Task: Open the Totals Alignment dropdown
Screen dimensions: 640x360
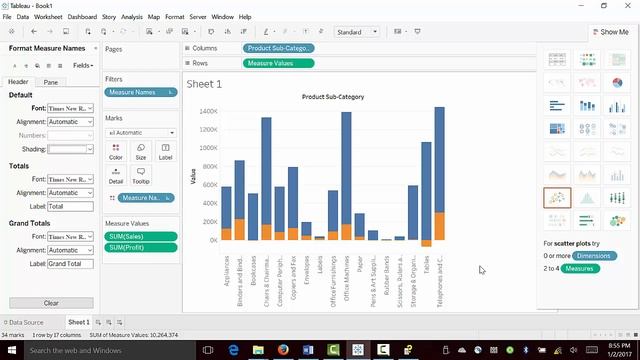Action: (71, 193)
